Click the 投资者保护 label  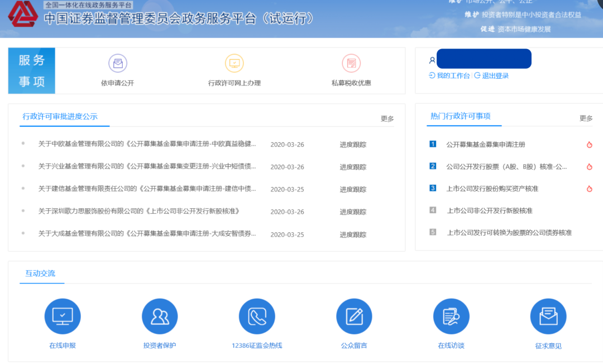pos(160,346)
